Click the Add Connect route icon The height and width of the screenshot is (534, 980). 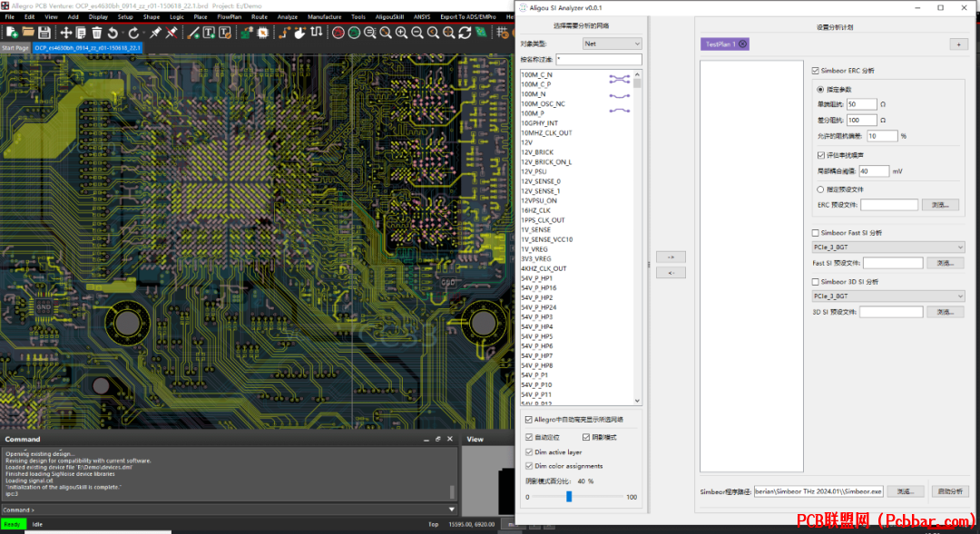[284, 33]
